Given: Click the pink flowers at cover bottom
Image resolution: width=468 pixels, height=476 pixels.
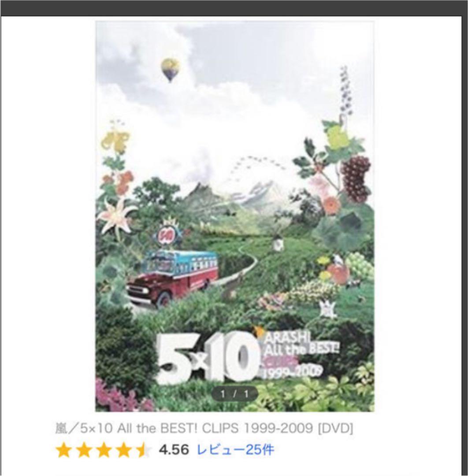Looking at the screenshot, I should (x=121, y=396).
